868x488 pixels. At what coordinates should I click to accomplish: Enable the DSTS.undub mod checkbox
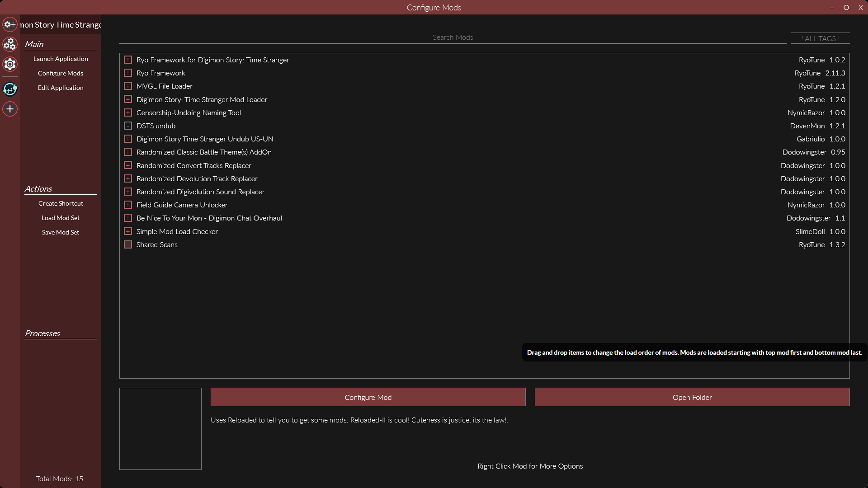[128, 126]
